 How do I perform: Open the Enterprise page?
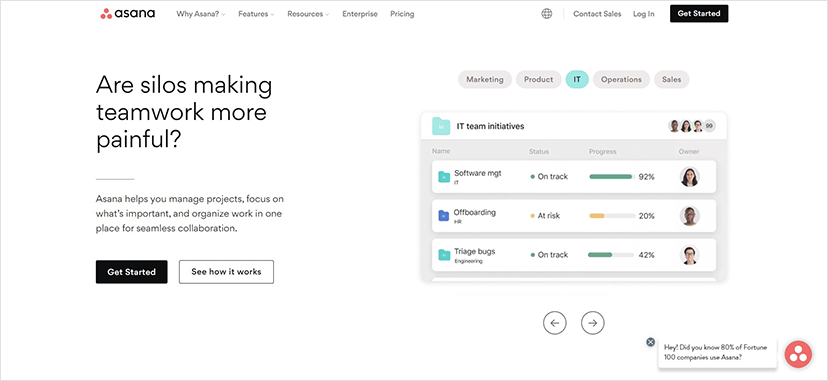[360, 14]
